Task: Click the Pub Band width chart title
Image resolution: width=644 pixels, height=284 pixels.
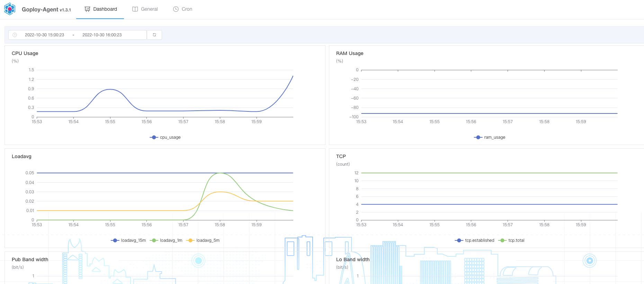Action: pos(30,259)
